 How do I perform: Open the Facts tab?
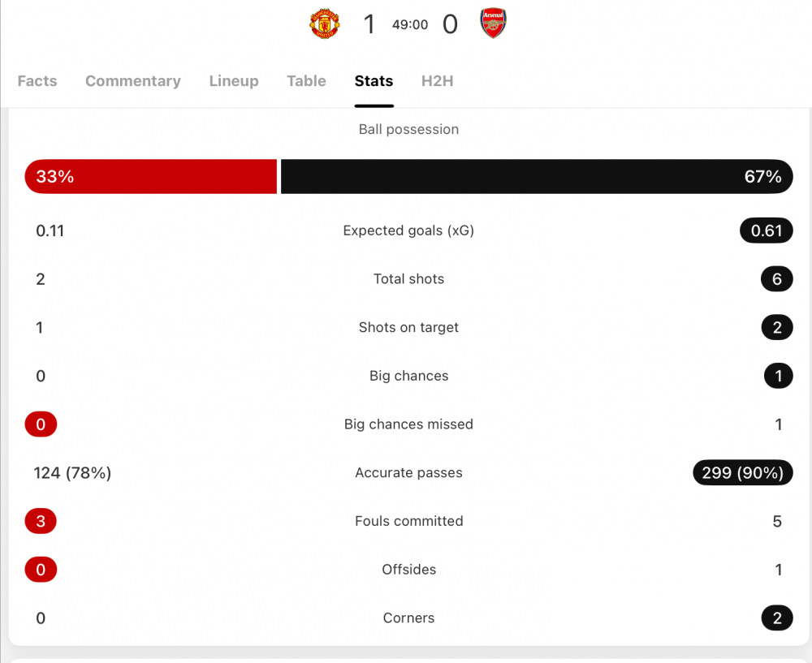(37, 81)
